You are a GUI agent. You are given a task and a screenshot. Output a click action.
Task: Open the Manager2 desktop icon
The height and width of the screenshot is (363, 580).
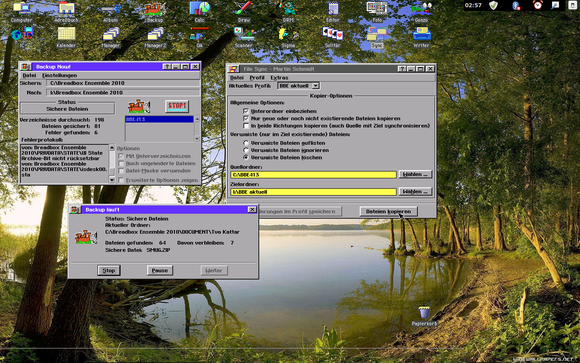(155, 37)
